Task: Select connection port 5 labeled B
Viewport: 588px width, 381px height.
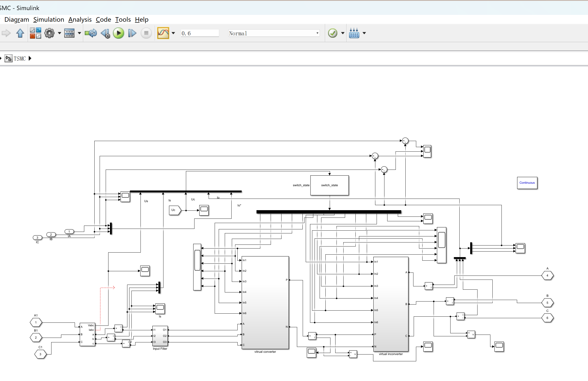Action: tap(547, 303)
